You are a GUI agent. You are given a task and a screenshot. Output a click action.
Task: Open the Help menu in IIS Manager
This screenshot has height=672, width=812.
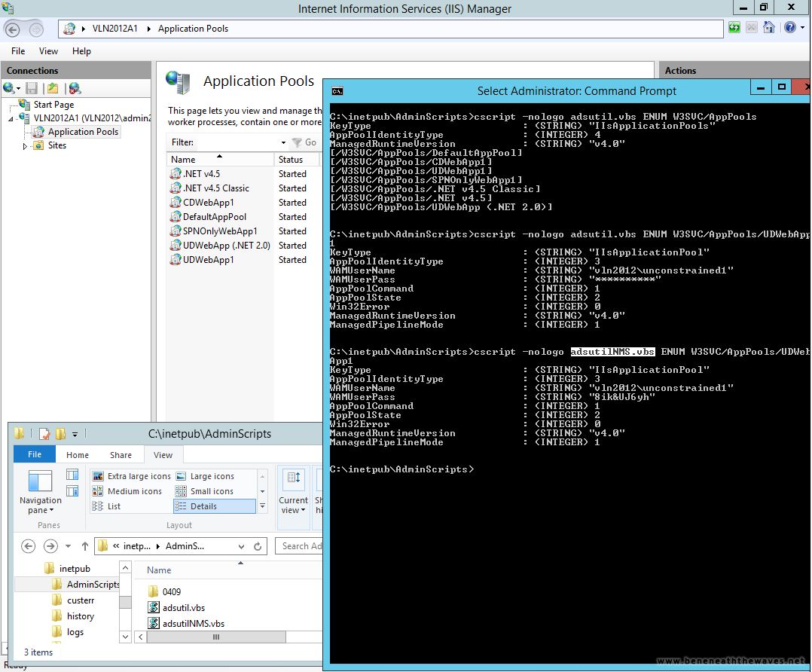coord(81,51)
